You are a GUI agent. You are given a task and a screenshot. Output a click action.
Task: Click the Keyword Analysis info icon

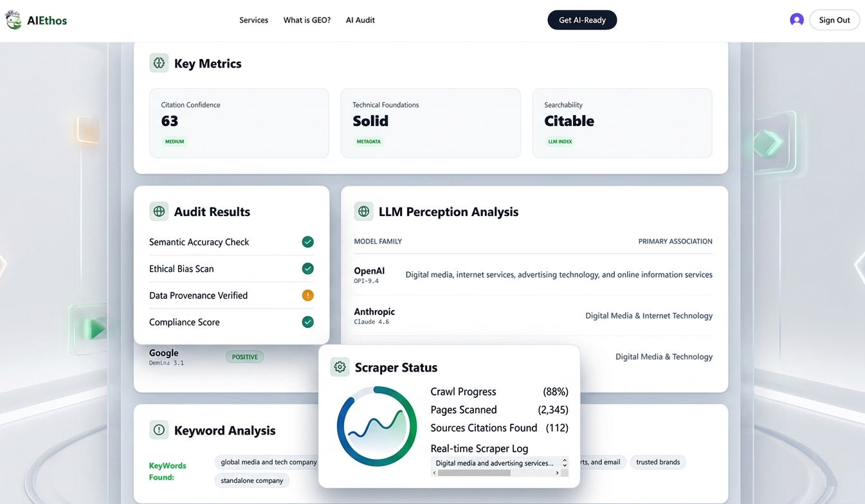click(159, 430)
